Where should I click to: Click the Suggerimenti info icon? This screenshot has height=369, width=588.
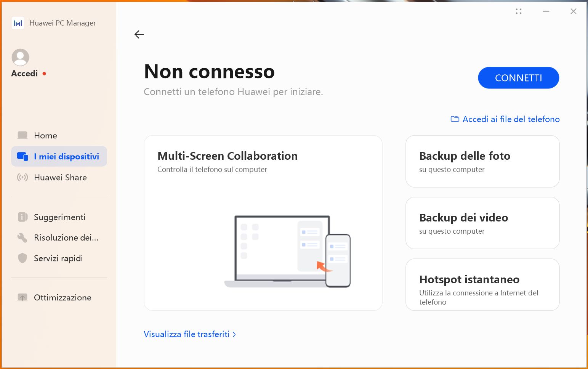pyautogui.click(x=22, y=217)
